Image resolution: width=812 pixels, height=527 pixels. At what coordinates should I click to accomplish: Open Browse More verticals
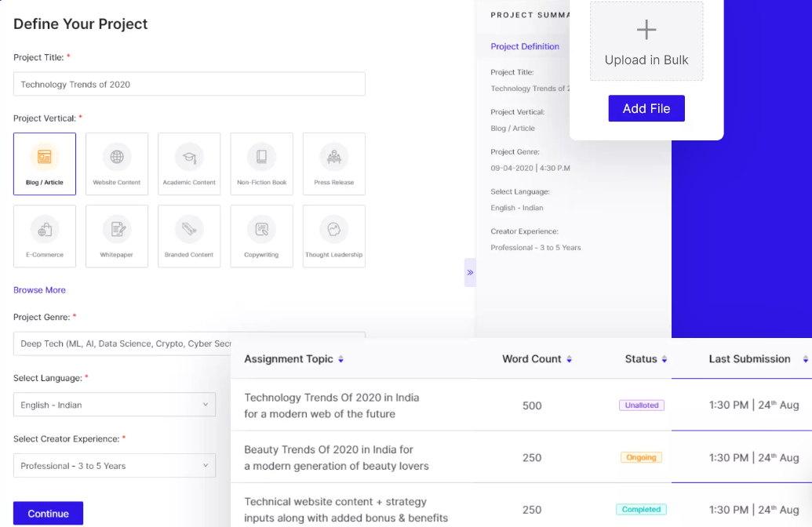(x=39, y=289)
